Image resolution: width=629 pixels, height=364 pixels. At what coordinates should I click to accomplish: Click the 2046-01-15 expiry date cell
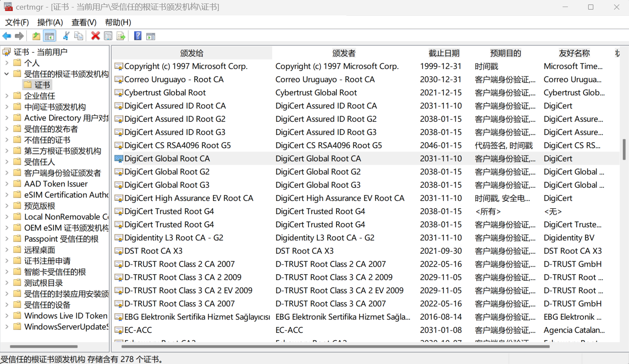pyautogui.click(x=440, y=146)
